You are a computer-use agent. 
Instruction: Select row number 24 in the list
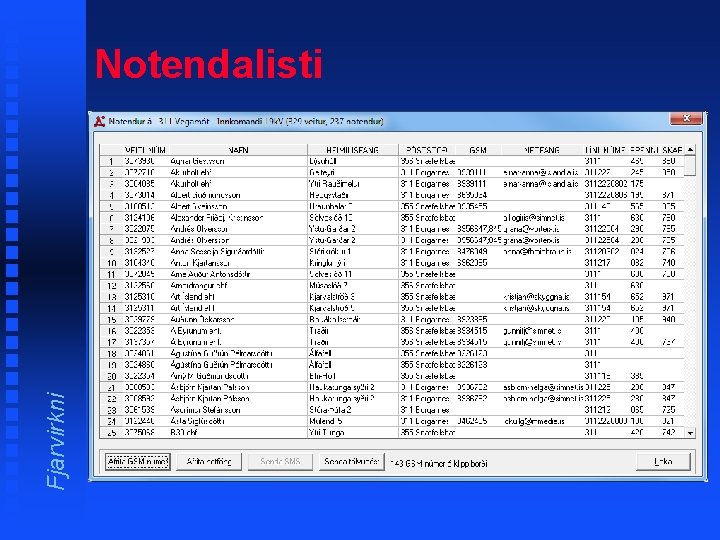pos(111,421)
